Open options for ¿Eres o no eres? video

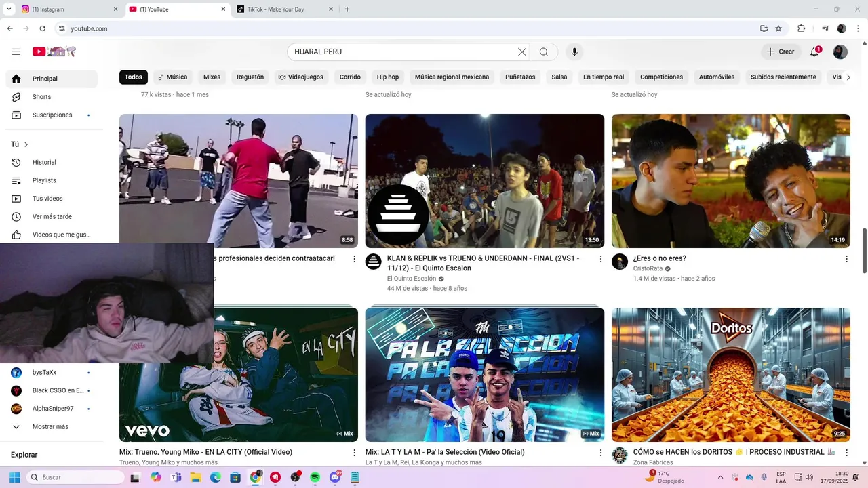tap(846, 259)
